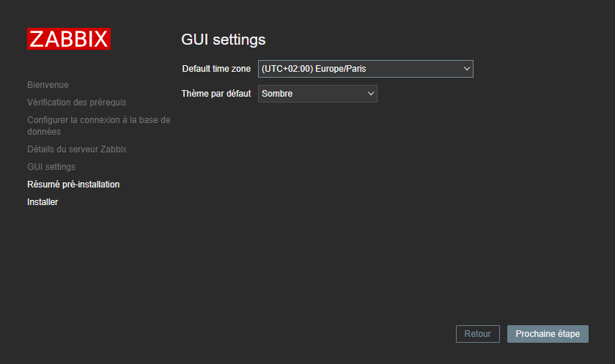
Task: Click the Prochaine étape button
Action: pyautogui.click(x=548, y=334)
